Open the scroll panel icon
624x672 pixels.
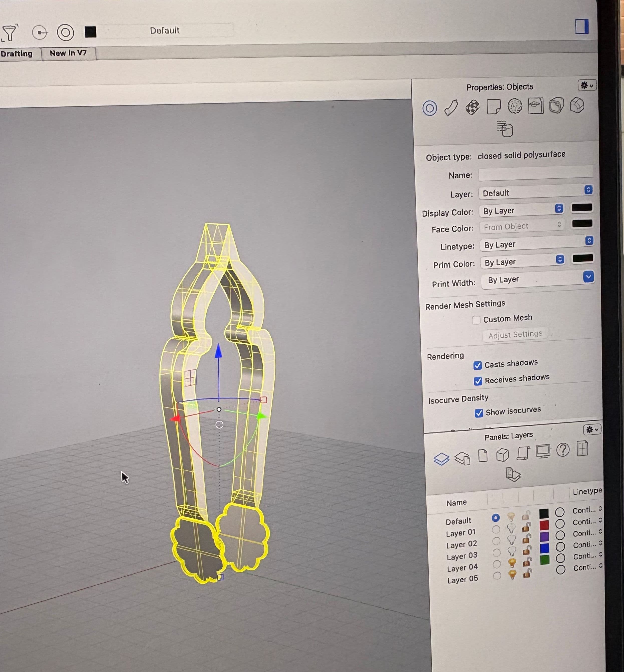coord(523,453)
